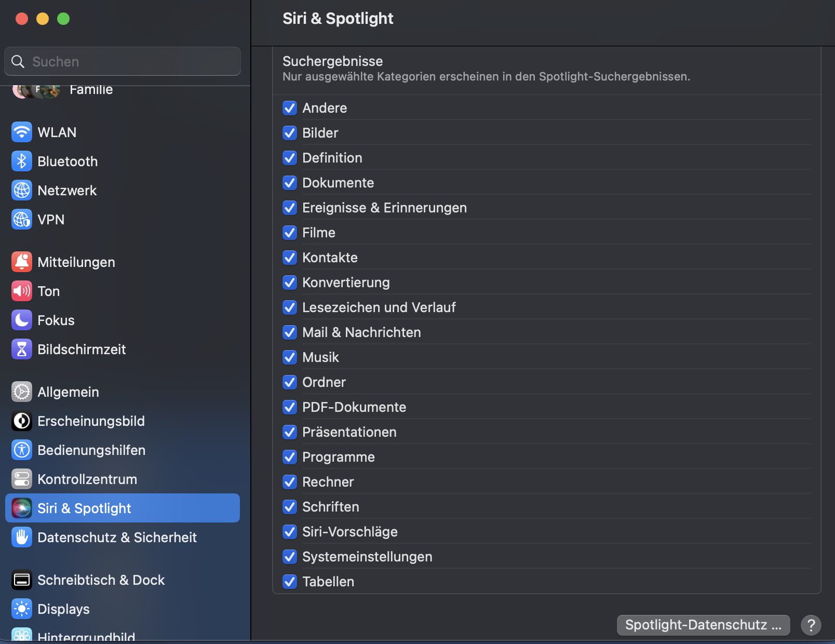The height and width of the screenshot is (644, 835).
Task: Open help with the question mark button
Action: (811, 625)
